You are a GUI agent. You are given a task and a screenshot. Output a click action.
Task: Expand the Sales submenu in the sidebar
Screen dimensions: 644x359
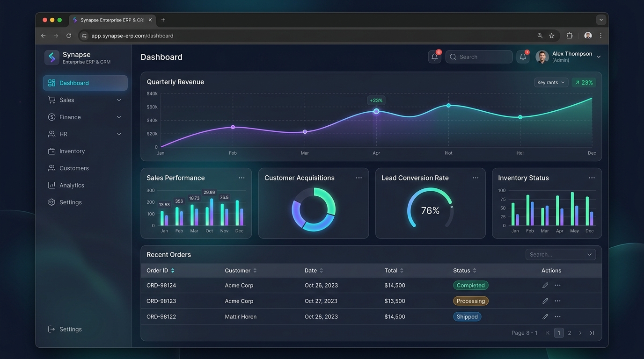click(119, 100)
